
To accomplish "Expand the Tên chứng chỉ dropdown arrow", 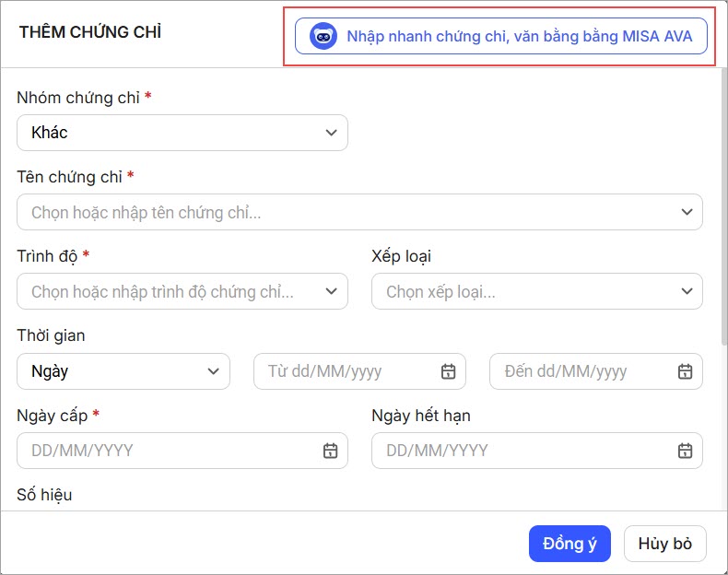I will [687, 212].
